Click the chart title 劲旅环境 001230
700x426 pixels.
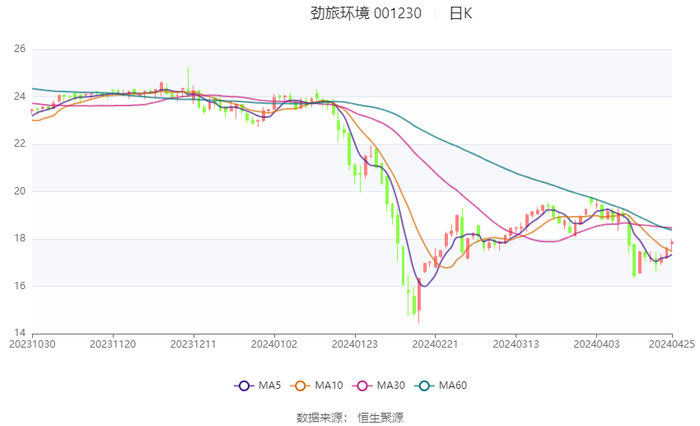click(353, 14)
